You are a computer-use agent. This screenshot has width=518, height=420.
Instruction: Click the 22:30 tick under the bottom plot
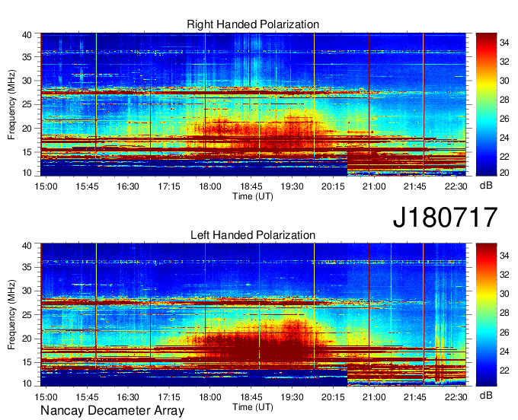click(456, 397)
